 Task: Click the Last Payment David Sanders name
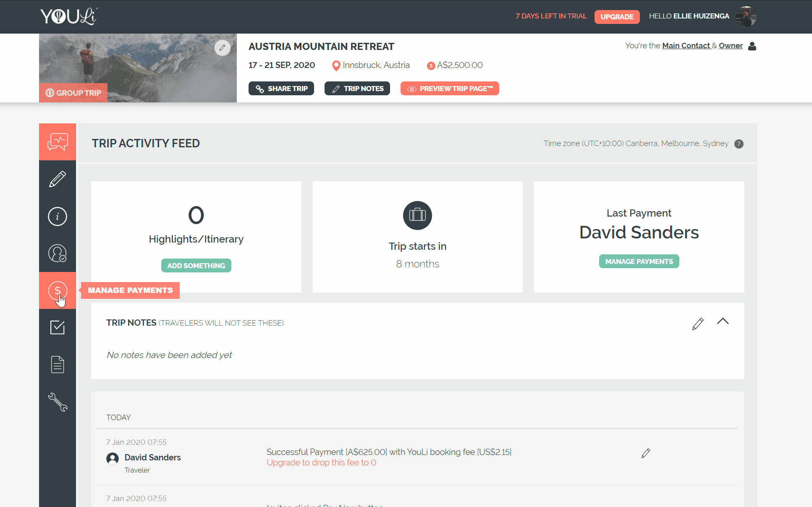point(639,233)
